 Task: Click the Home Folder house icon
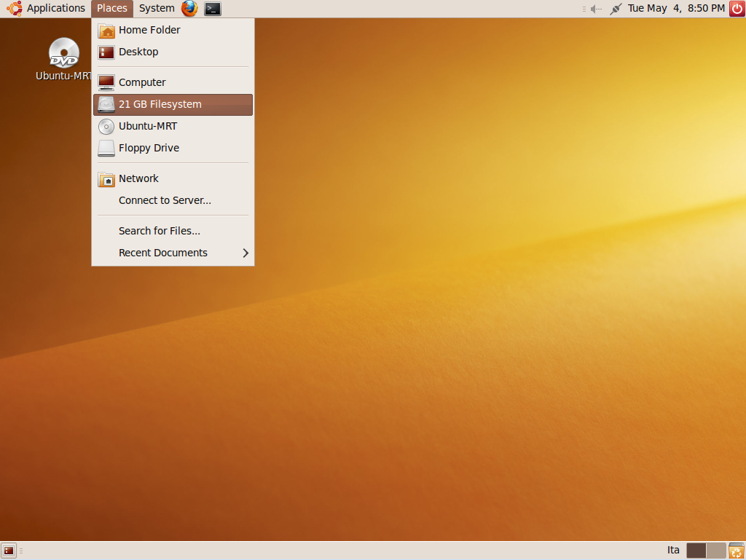click(106, 31)
